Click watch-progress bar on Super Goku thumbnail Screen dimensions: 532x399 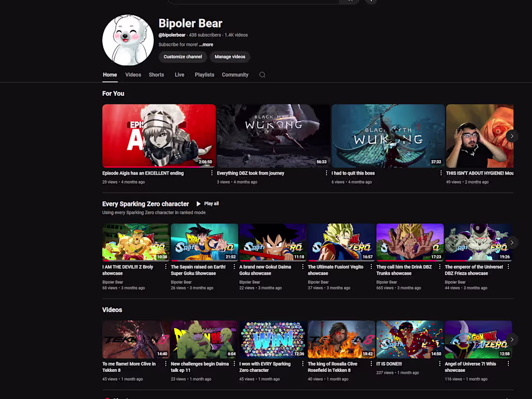point(204,260)
